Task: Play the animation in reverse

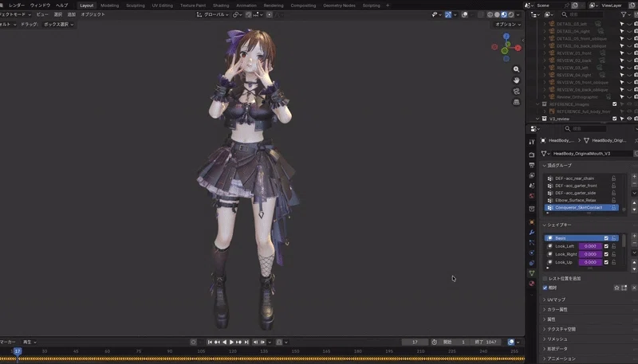Action: [224, 342]
